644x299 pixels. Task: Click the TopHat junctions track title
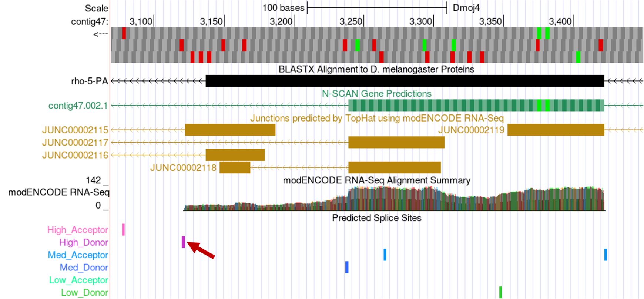377,118
